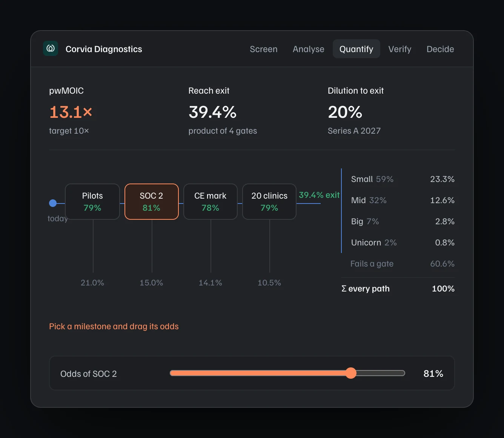Click the 'Series A 2027' caption
Image resolution: width=504 pixels, height=438 pixels.
tap(354, 131)
